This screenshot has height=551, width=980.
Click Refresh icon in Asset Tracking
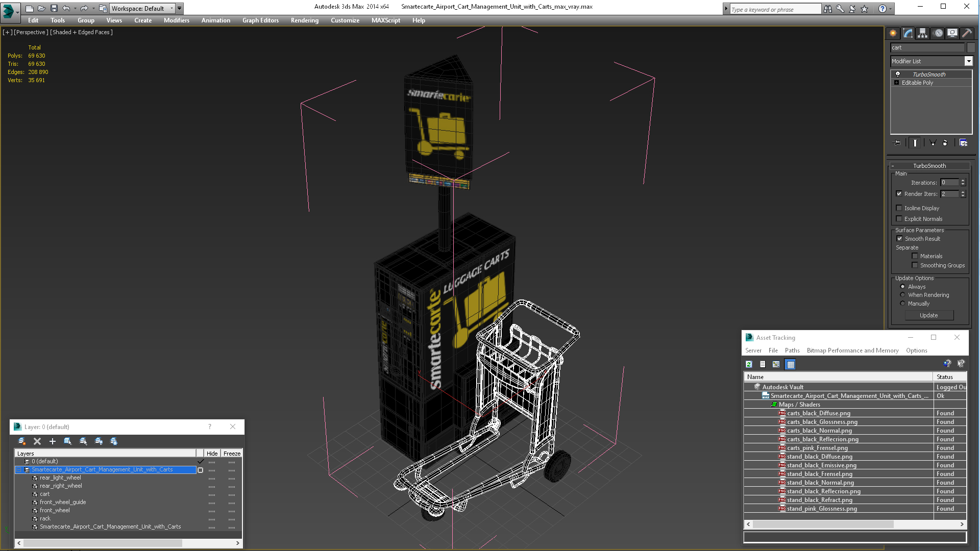pyautogui.click(x=749, y=364)
